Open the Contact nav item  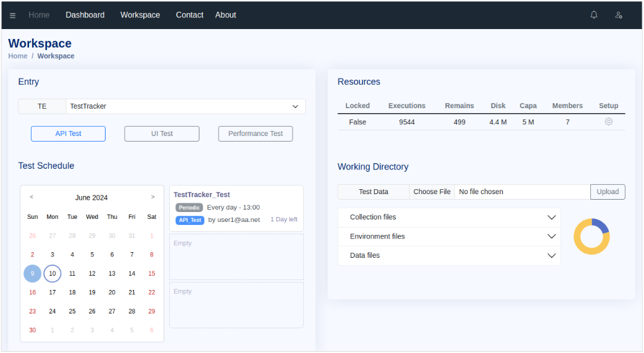coord(190,15)
